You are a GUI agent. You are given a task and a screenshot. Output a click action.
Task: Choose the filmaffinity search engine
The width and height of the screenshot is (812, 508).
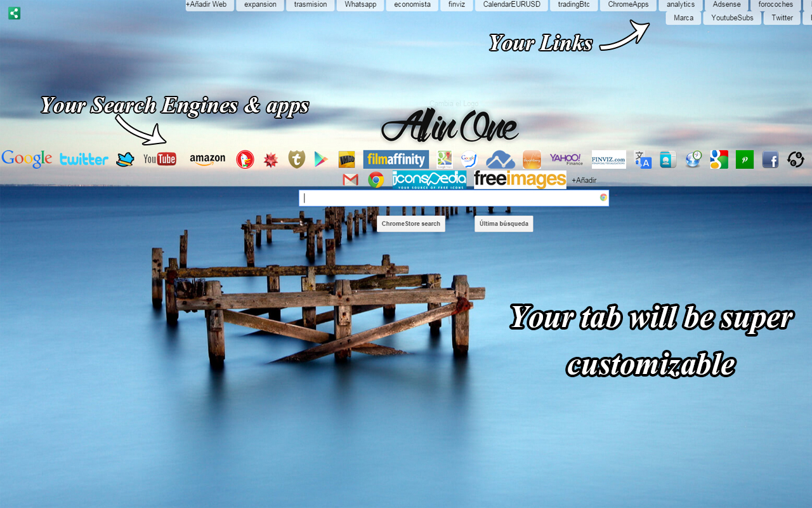pyautogui.click(x=396, y=159)
